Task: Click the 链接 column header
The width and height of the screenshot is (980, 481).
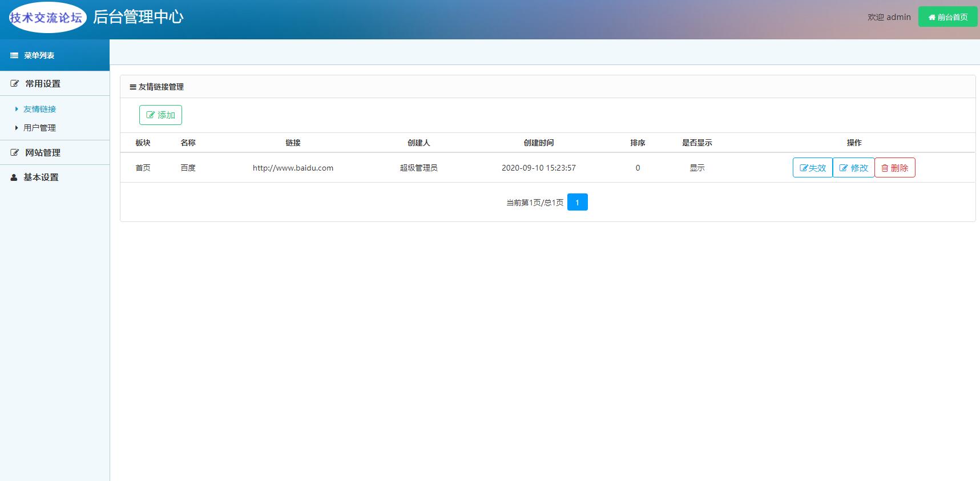Action: pyautogui.click(x=293, y=143)
